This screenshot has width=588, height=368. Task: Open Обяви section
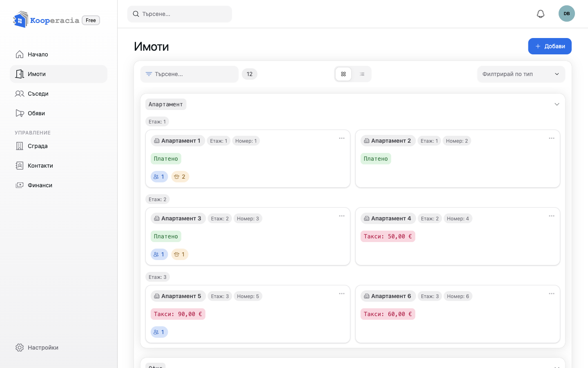pyautogui.click(x=58, y=113)
